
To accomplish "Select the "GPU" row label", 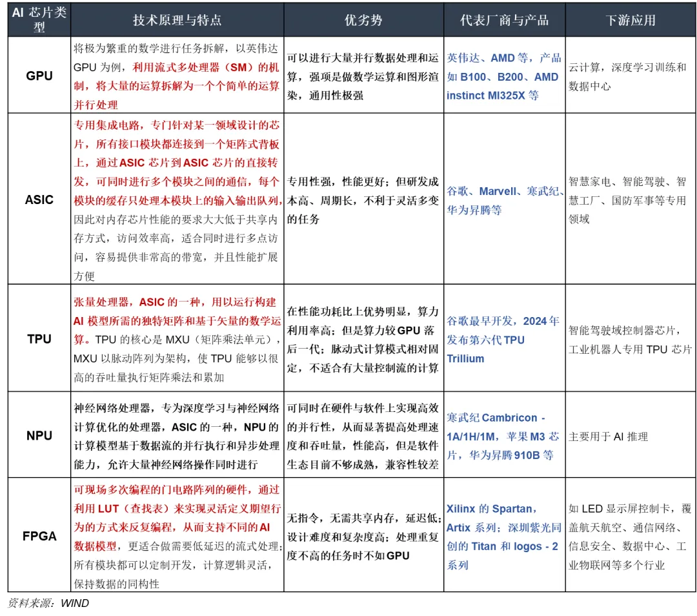I will (x=39, y=75).
